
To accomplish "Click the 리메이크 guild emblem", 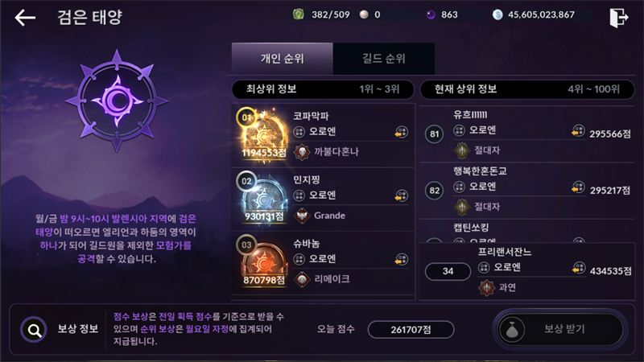I will coord(302,279).
